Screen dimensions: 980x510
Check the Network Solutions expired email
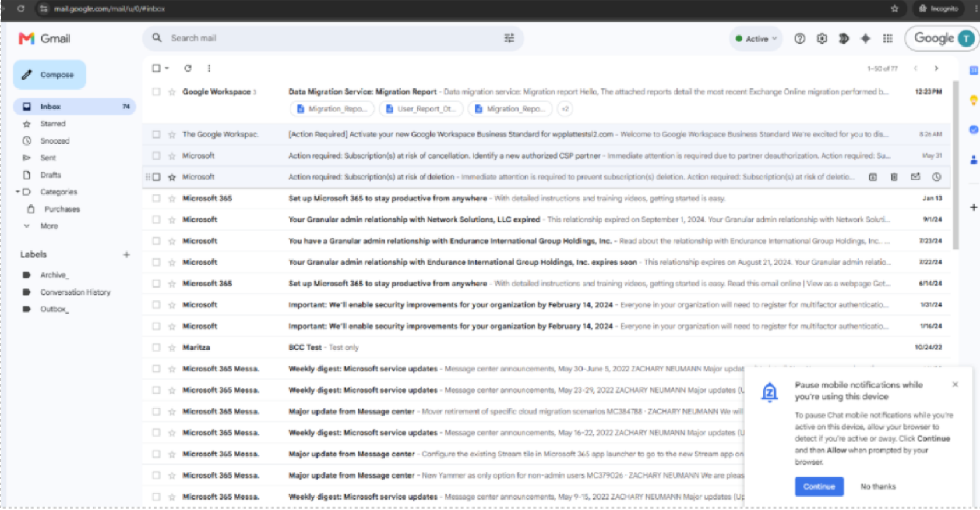[156, 219]
